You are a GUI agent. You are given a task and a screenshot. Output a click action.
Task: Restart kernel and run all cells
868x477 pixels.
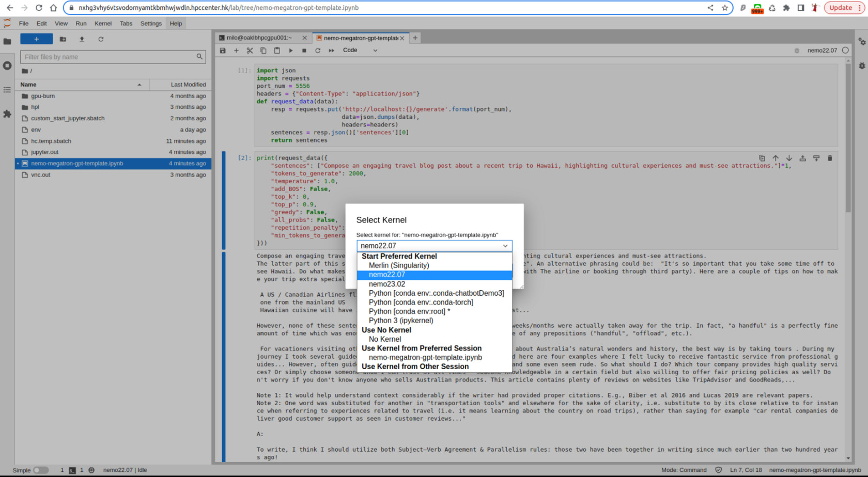(331, 51)
